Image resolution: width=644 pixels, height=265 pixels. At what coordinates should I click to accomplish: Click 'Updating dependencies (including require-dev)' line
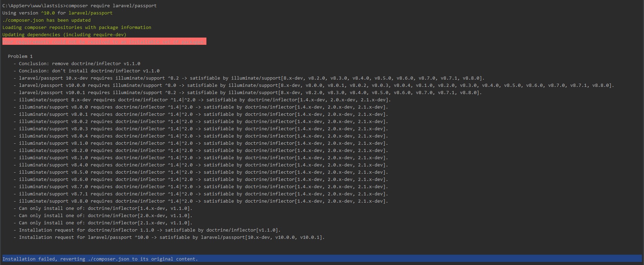[x=64, y=34]
